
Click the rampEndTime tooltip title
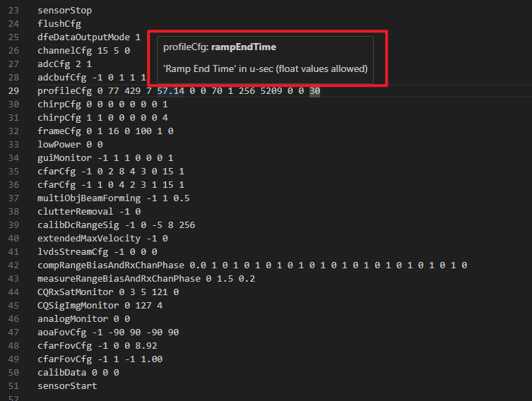244,47
